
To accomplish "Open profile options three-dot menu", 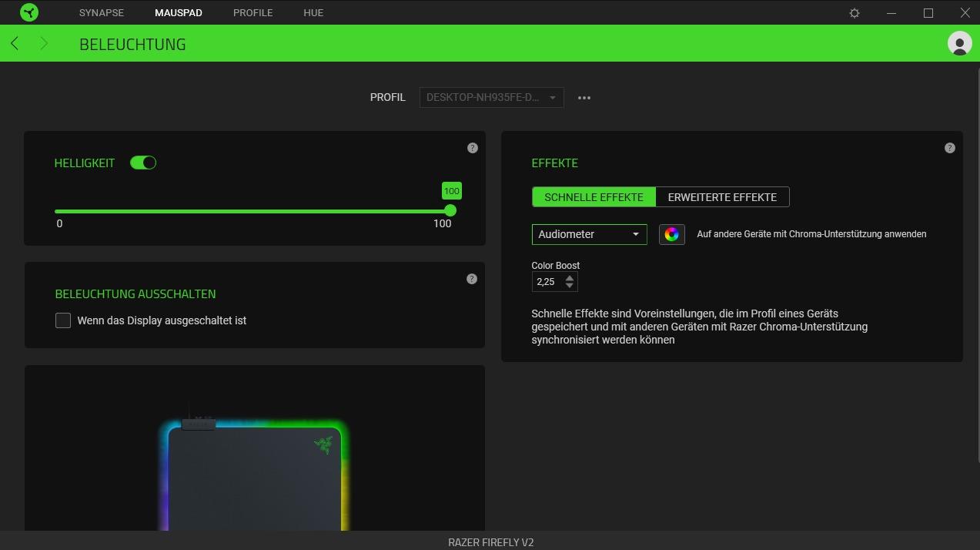I will pos(584,98).
